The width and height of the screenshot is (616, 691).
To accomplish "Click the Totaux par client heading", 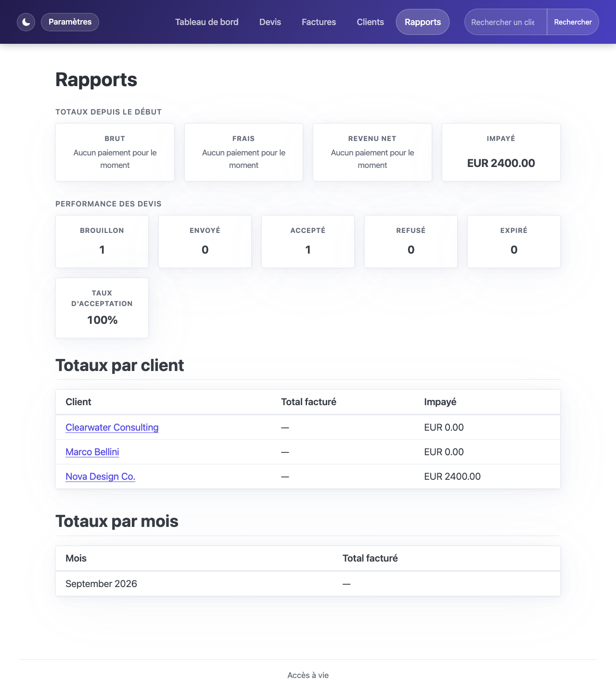I will tap(120, 365).
